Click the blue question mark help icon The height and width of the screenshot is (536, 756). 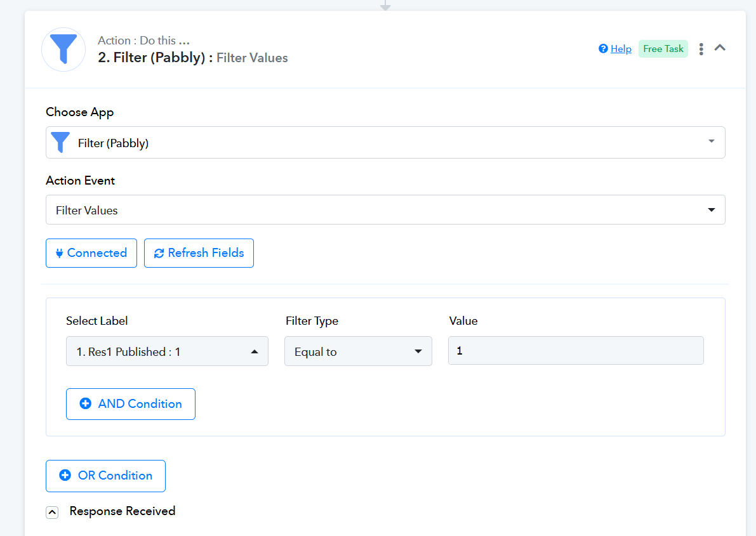[603, 49]
